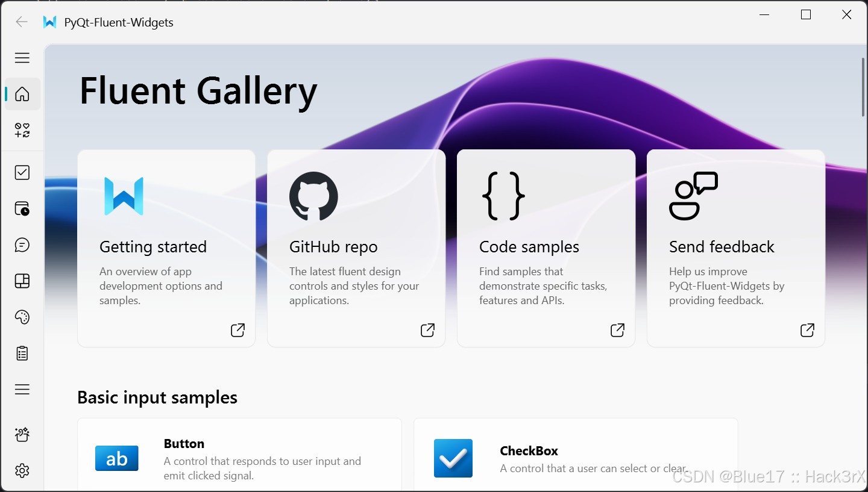868x492 pixels.
Task: Click the curly braces code icon
Action: (x=503, y=196)
